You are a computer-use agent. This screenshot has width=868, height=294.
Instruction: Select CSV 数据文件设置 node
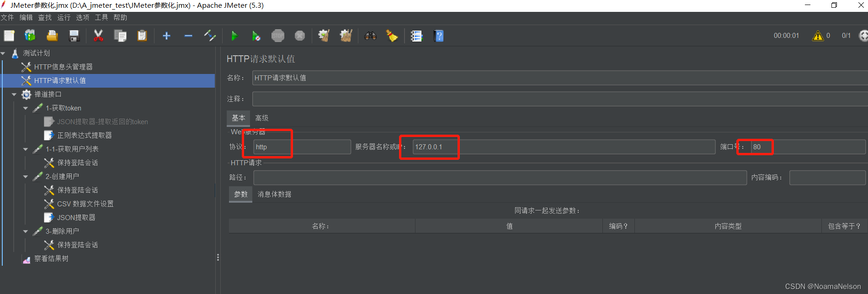(x=85, y=204)
